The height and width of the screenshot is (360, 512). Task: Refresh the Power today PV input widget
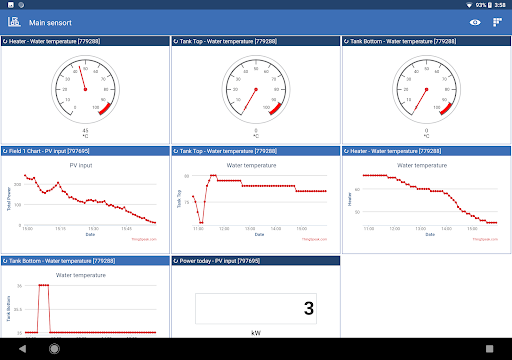176,261
